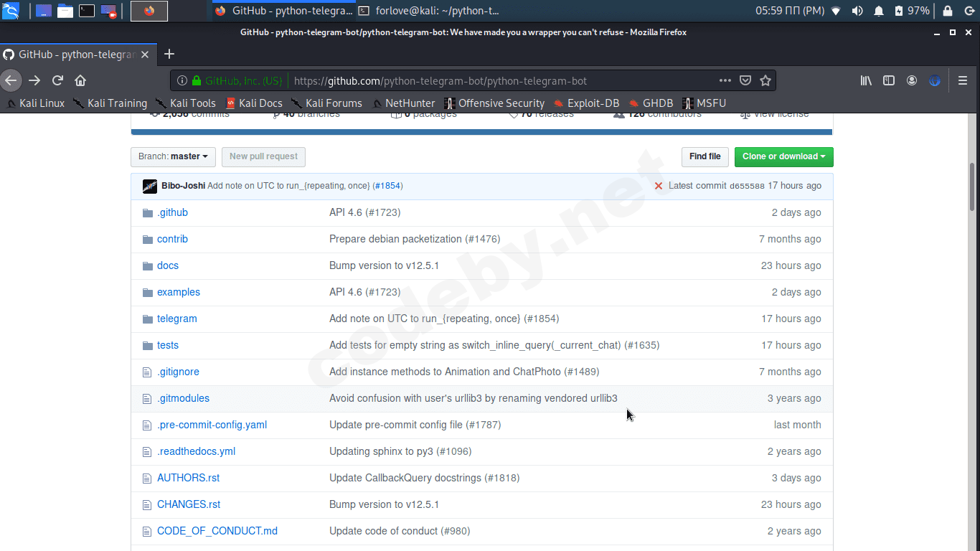Open the docs folder
The height and width of the screenshot is (551, 980).
(x=168, y=265)
